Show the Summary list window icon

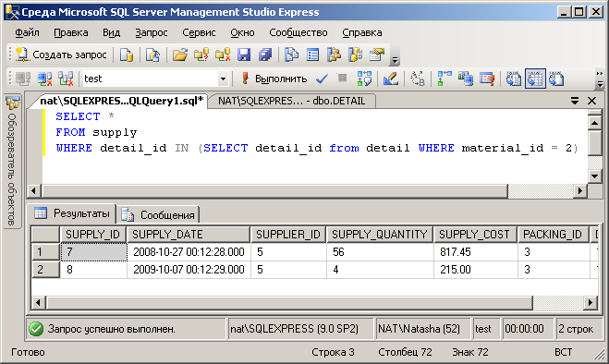[312, 55]
